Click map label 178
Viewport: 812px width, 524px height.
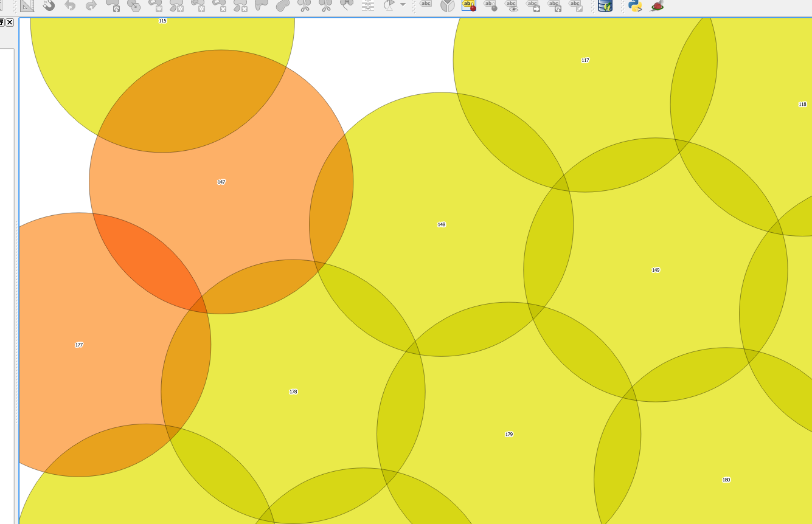[293, 391]
